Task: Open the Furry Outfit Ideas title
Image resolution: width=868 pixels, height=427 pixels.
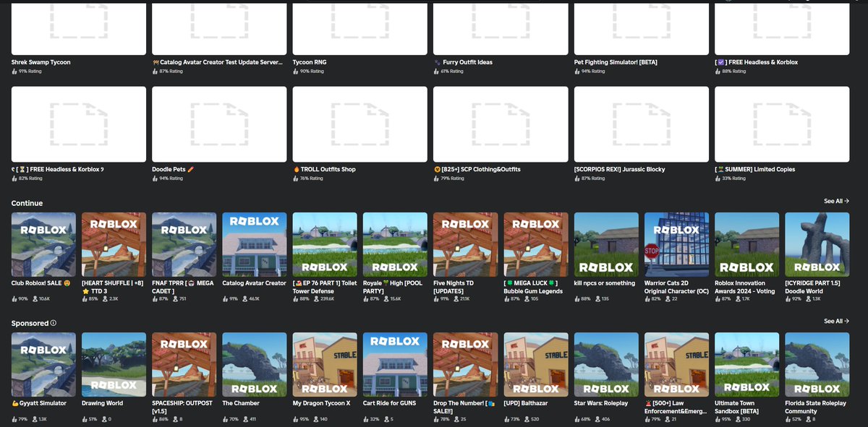Action: point(463,62)
